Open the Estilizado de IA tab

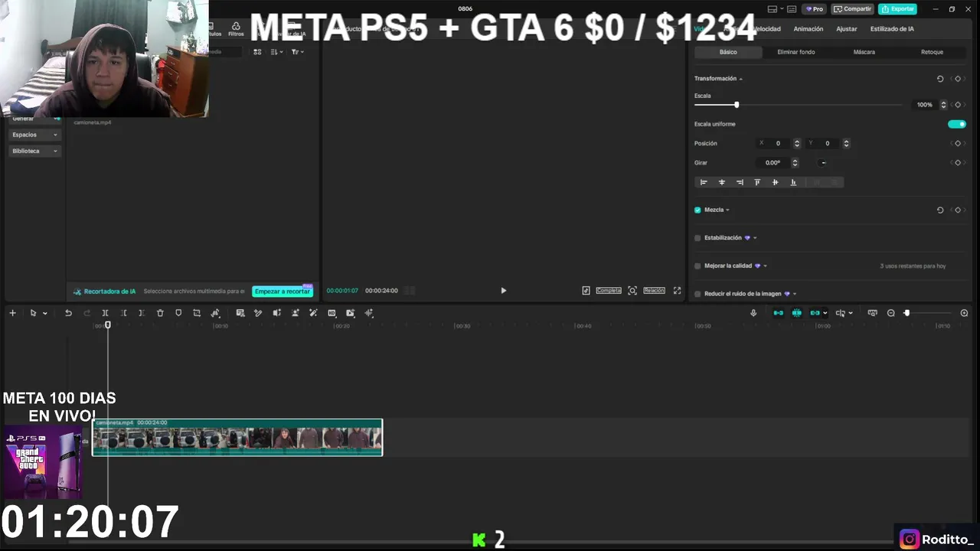tap(892, 29)
